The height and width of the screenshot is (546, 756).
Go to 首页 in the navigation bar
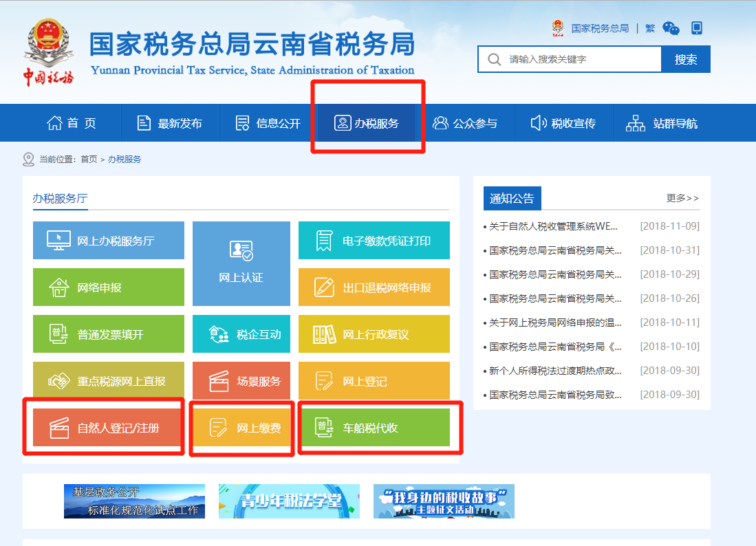coord(72,123)
